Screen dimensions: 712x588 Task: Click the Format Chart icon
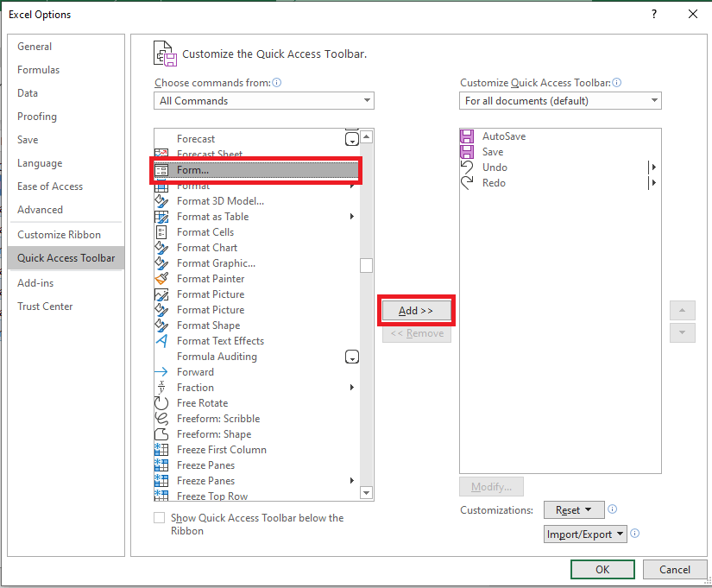(x=161, y=248)
